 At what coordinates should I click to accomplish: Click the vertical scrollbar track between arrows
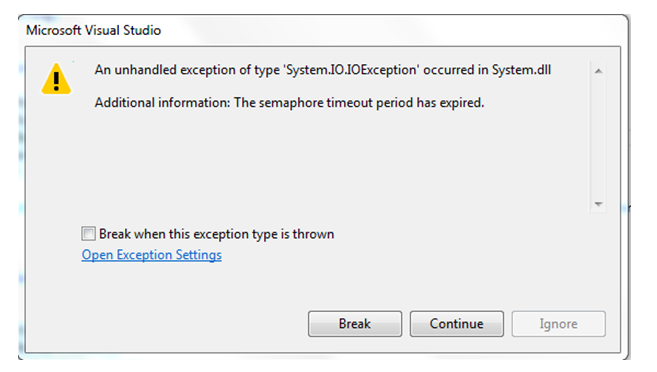(598, 137)
